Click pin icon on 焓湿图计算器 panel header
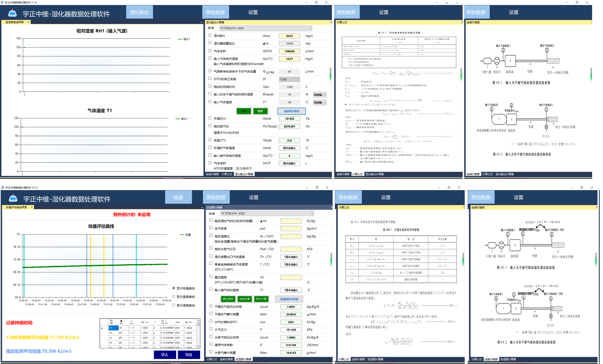603x364 pixels. coord(332,207)
